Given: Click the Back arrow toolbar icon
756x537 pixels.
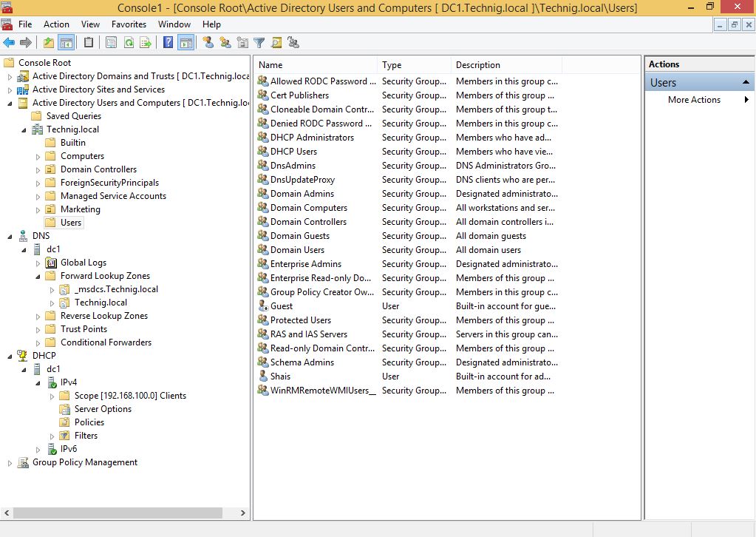Looking at the screenshot, I should 9,42.
